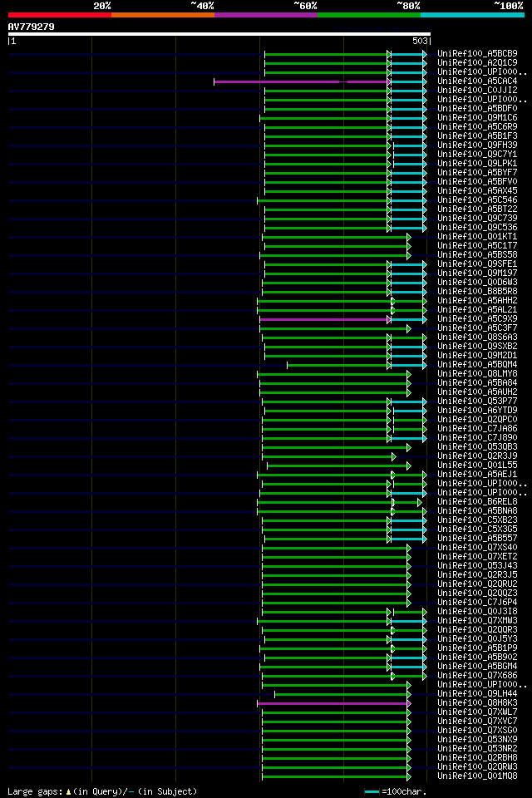Open the UniRef100_Q7XS40 hit
532x798 pixels.
tap(477, 548)
